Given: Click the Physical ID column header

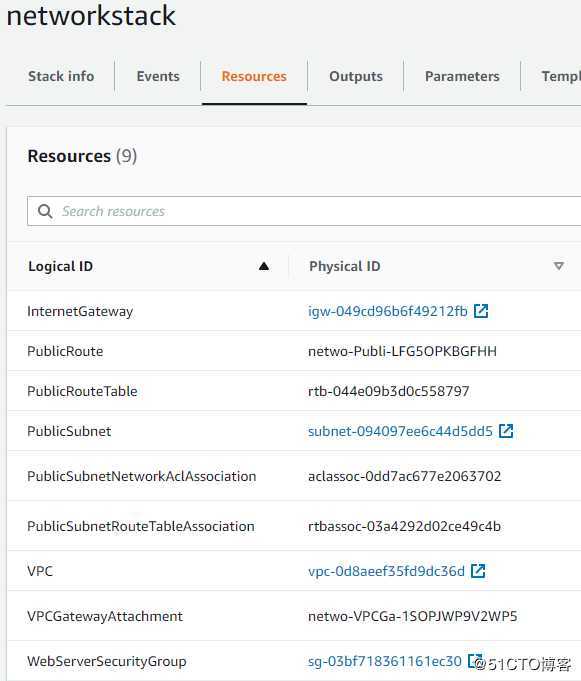Looking at the screenshot, I should (345, 266).
